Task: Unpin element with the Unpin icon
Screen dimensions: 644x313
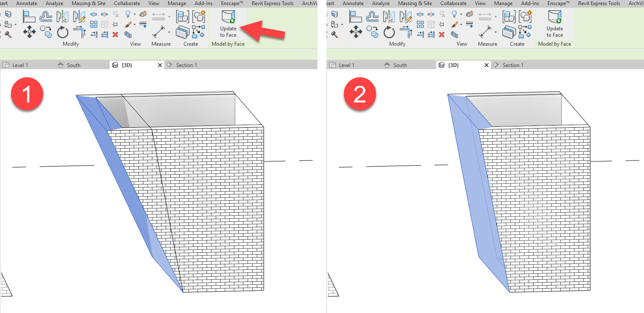Action: pyautogui.click(x=115, y=15)
